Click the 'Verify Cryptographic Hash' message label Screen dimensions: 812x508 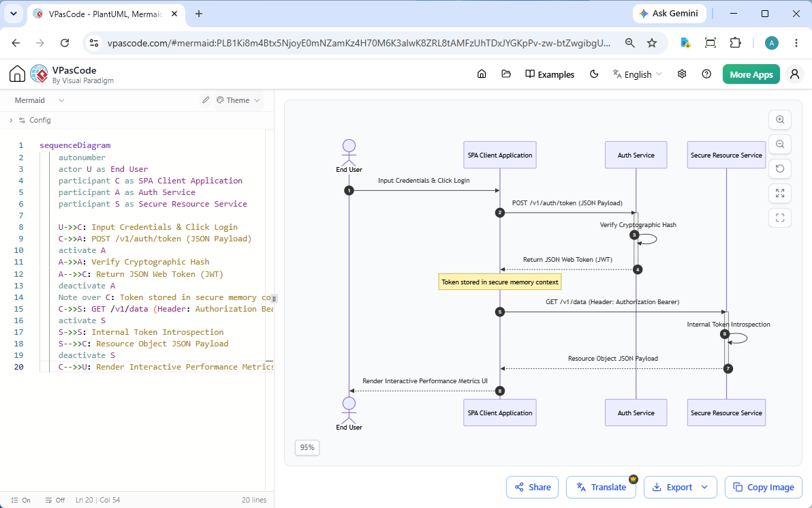click(x=638, y=225)
